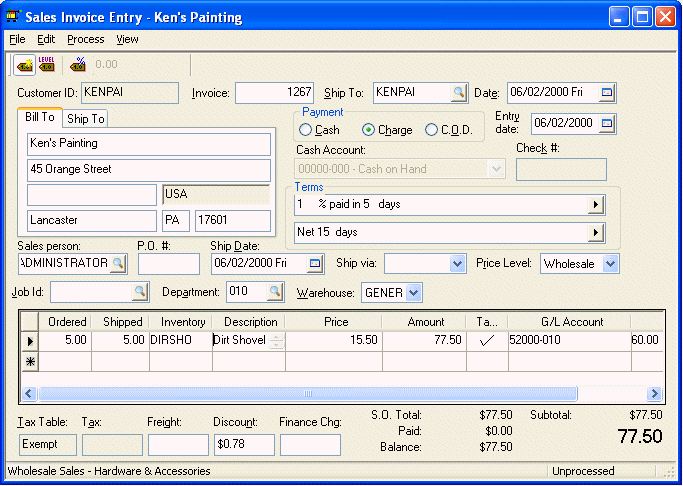This screenshot has height=486, width=683.
Task: Click the Check # input field
Action: click(x=561, y=169)
